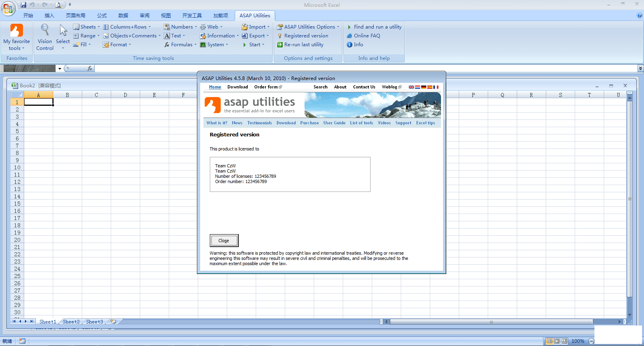Open the Objects+Comments menu
This screenshot has width=644, height=346.
coord(132,36)
